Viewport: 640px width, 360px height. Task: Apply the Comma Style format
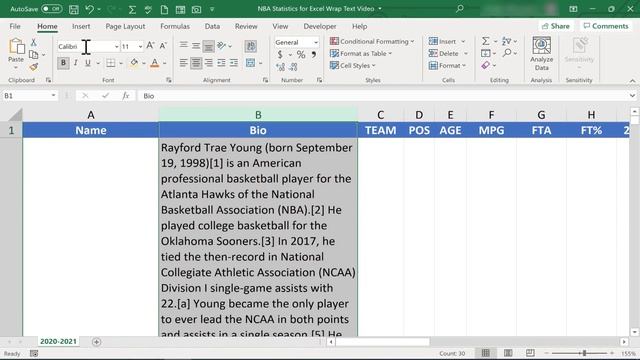[313, 54]
